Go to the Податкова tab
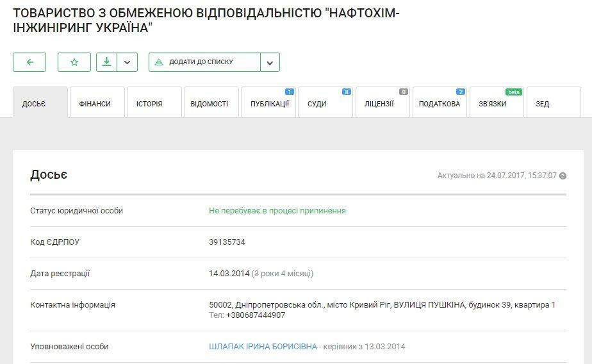The height and width of the screenshot is (364, 592). point(440,103)
